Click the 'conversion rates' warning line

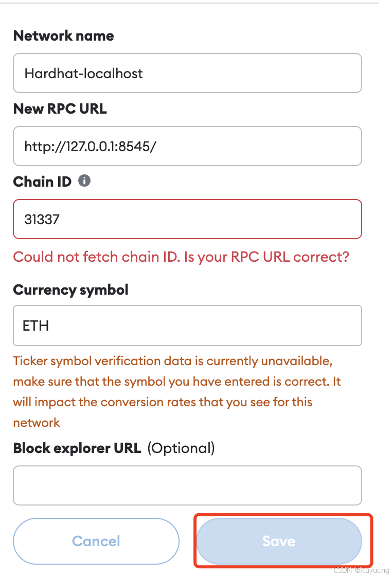point(162,402)
